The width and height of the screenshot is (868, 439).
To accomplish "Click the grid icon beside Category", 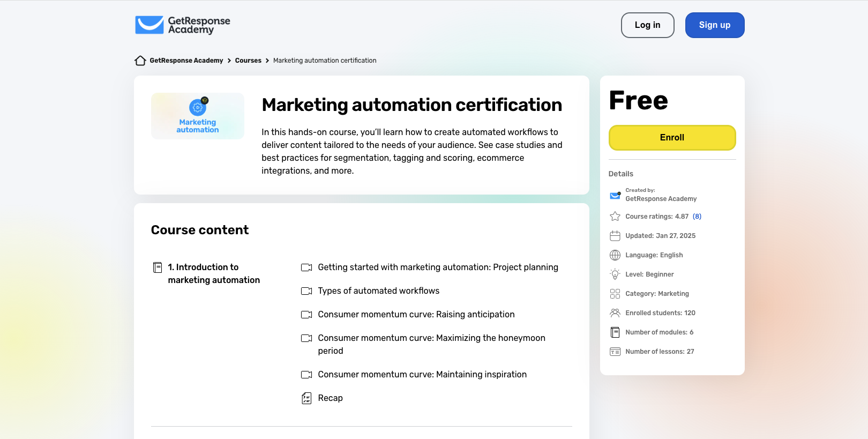I will point(615,294).
